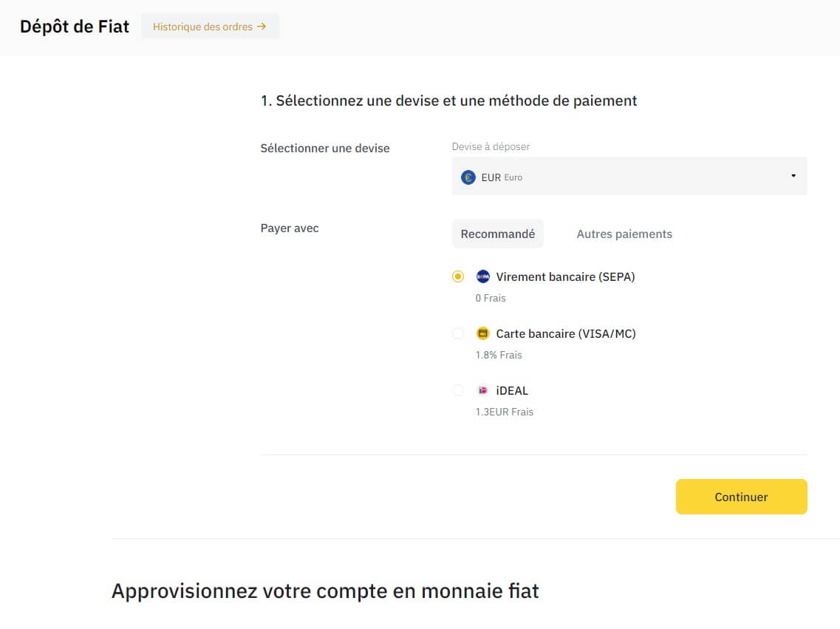The image size is (840, 629).
Task: Click the iDEAL option label
Action: (x=512, y=390)
